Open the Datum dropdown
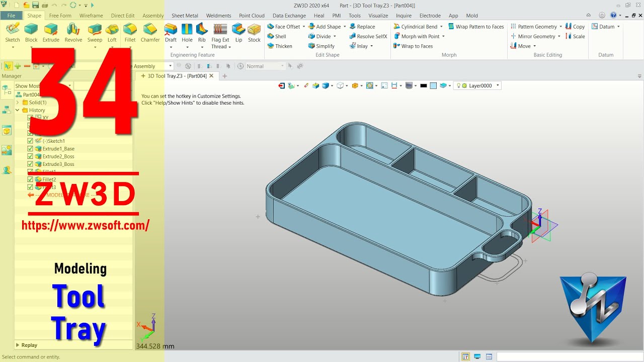 coord(618,27)
